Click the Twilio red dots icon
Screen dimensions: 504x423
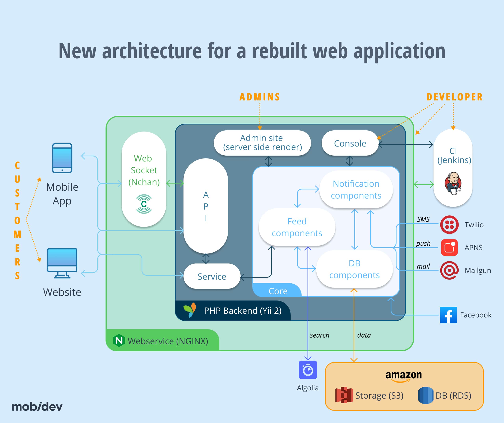click(x=449, y=225)
